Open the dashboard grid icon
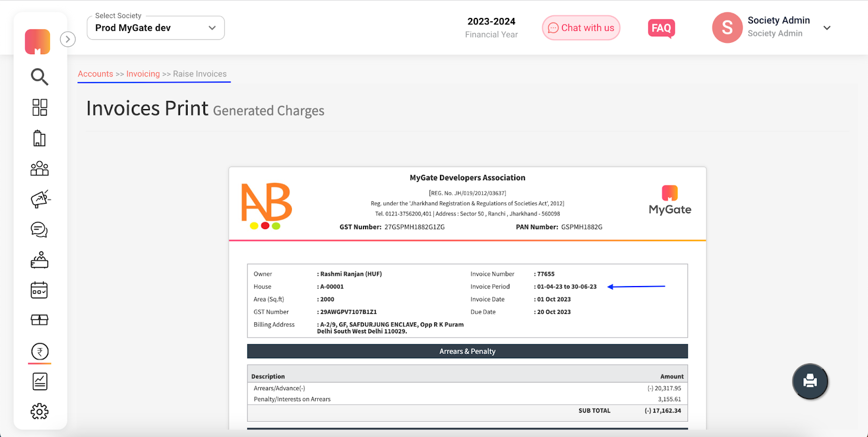Viewport: 868px width, 437px height. [40, 107]
